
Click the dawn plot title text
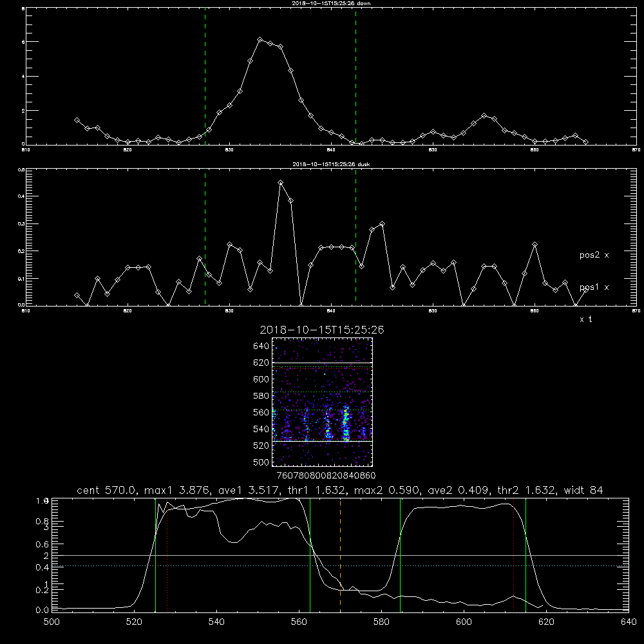pos(331,3)
